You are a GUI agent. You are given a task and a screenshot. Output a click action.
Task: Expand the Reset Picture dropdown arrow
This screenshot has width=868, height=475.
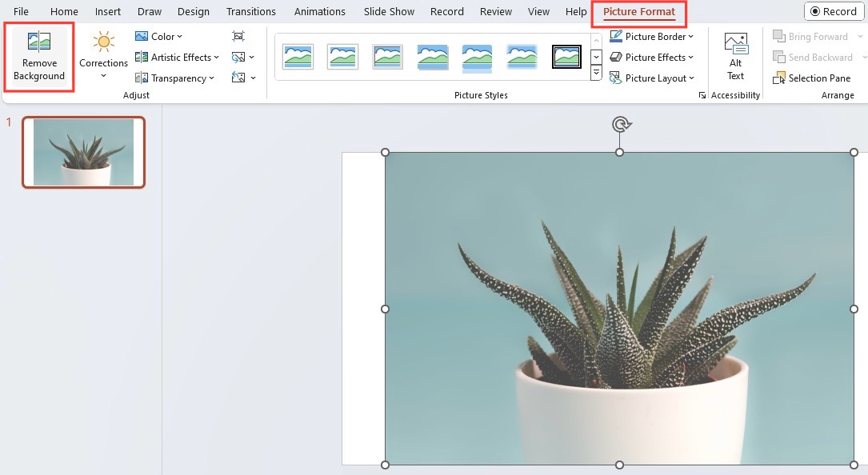[253, 78]
